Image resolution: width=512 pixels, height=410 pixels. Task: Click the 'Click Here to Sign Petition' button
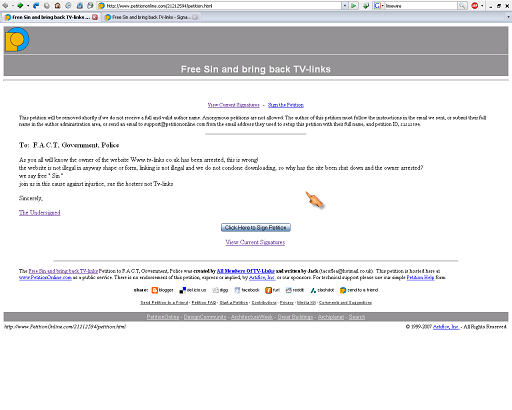coord(256,227)
